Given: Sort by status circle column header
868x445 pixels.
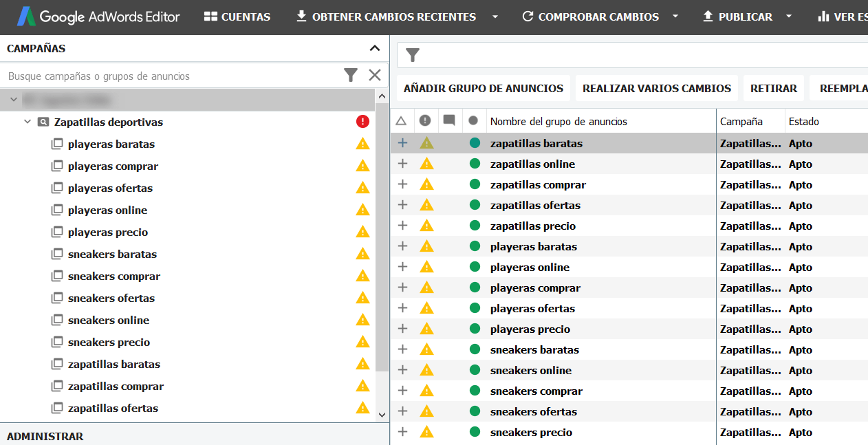Looking at the screenshot, I should pyautogui.click(x=473, y=121).
